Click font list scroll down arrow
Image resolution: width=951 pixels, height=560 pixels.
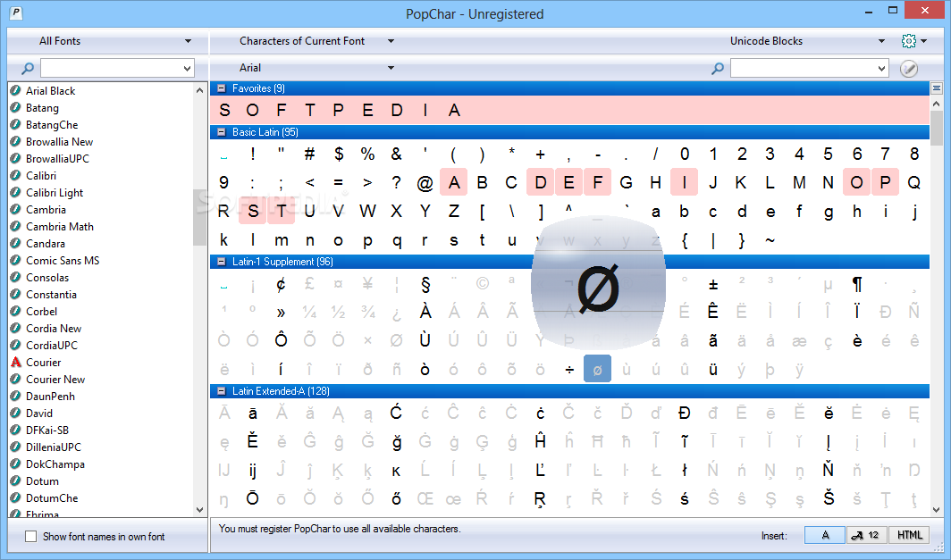[x=199, y=510]
